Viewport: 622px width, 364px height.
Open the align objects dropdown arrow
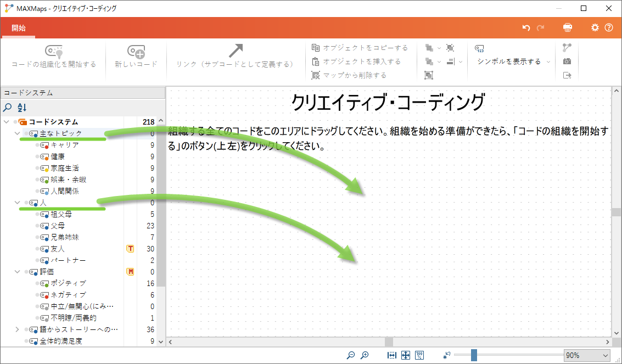click(x=461, y=61)
